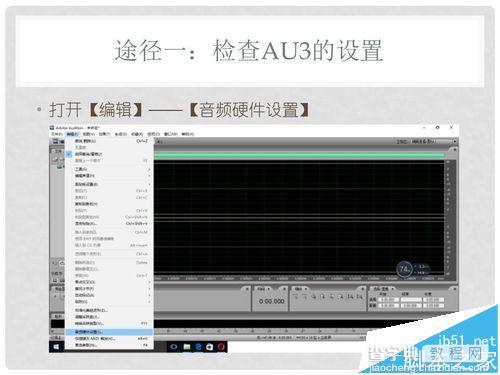Choose the menu entry with F11 shortcut
This screenshot has width=500, height=375.
109,323
